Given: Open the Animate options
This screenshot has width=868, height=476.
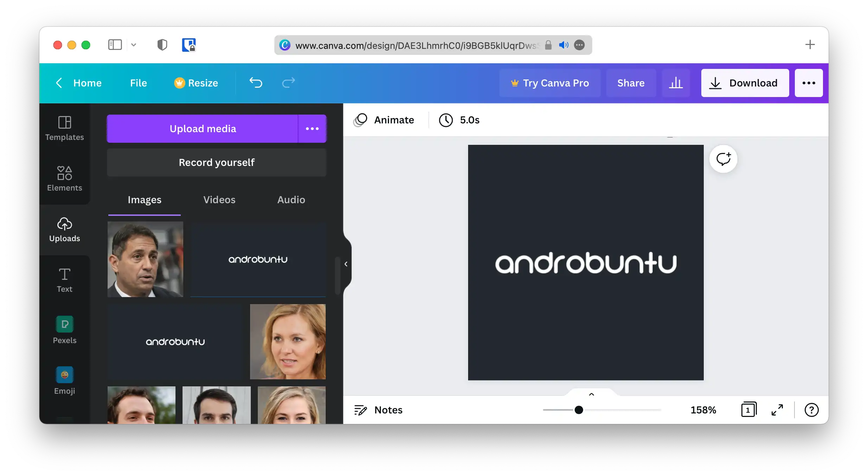Looking at the screenshot, I should click(x=384, y=120).
